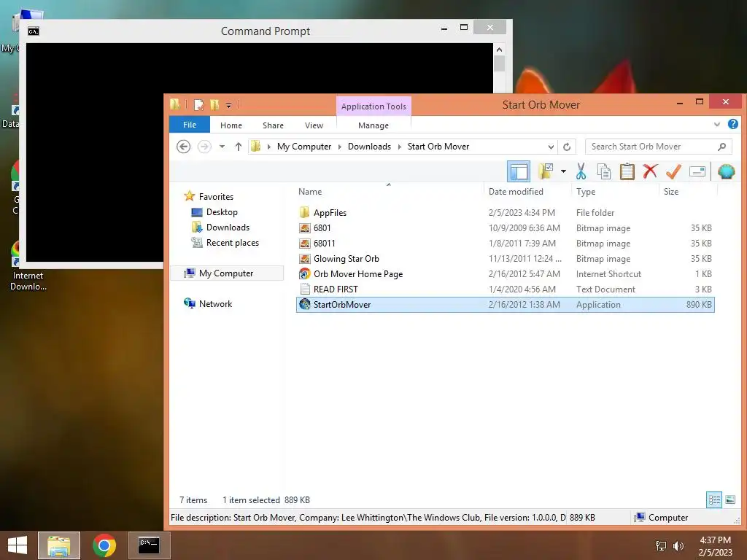Switch to large icons view in status bar
The height and width of the screenshot is (560, 747).
click(x=729, y=499)
